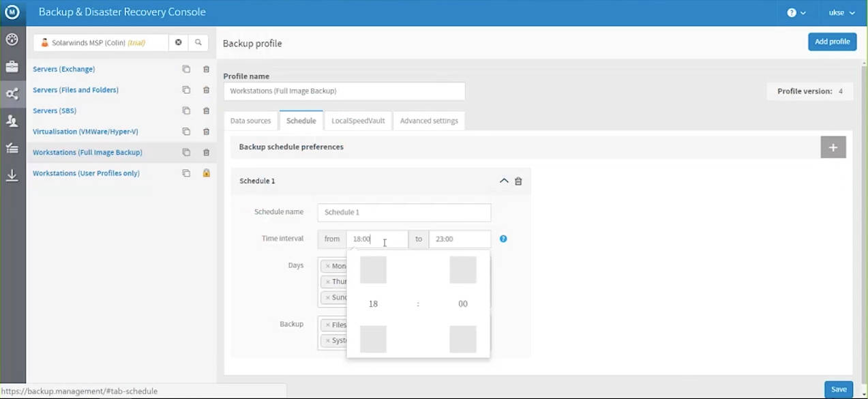
Task: Click the dashboard icon in left sidebar
Action: [12, 40]
